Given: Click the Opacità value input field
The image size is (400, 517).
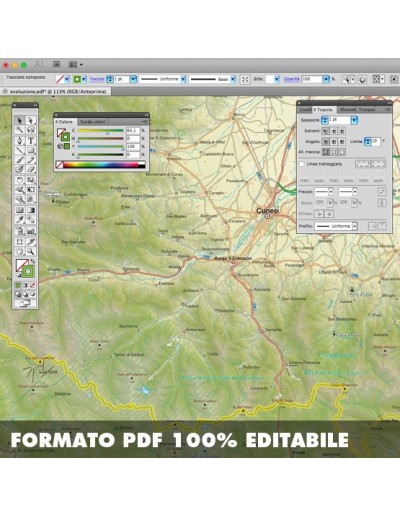Looking at the screenshot, I should click(x=312, y=79).
